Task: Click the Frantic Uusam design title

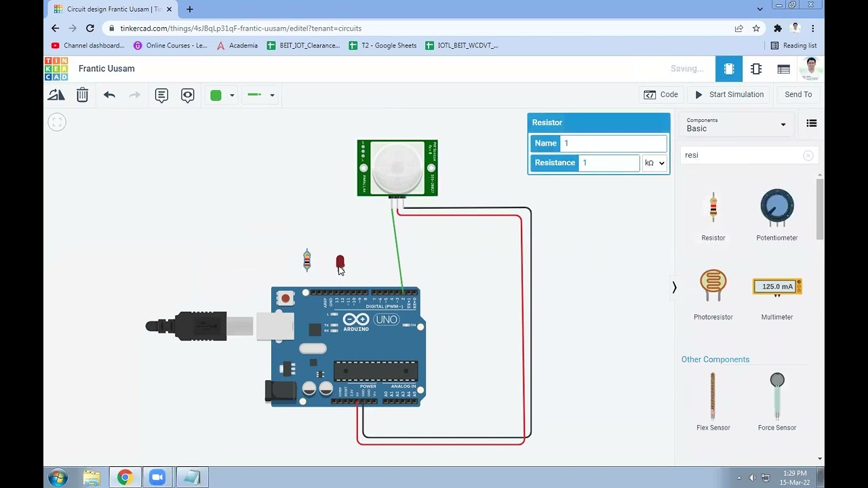Action: coord(106,68)
